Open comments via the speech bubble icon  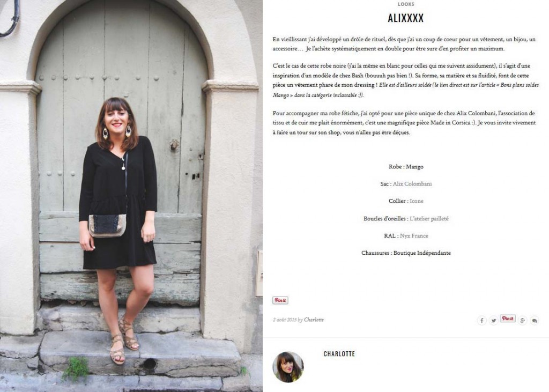(x=535, y=320)
